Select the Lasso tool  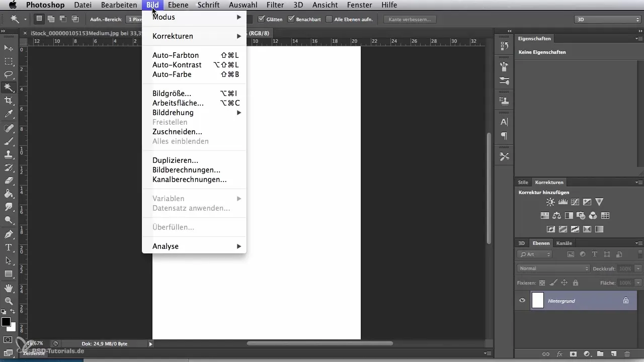(x=9, y=74)
